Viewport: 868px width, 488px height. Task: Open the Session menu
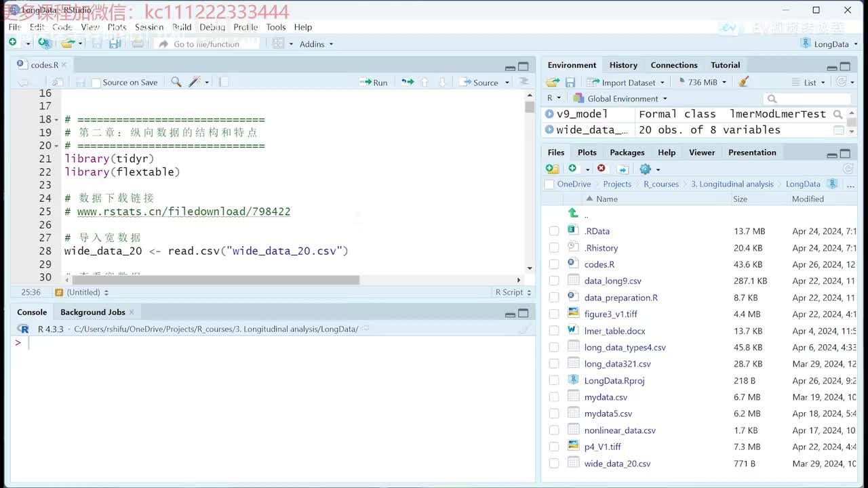pyautogui.click(x=149, y=27)
